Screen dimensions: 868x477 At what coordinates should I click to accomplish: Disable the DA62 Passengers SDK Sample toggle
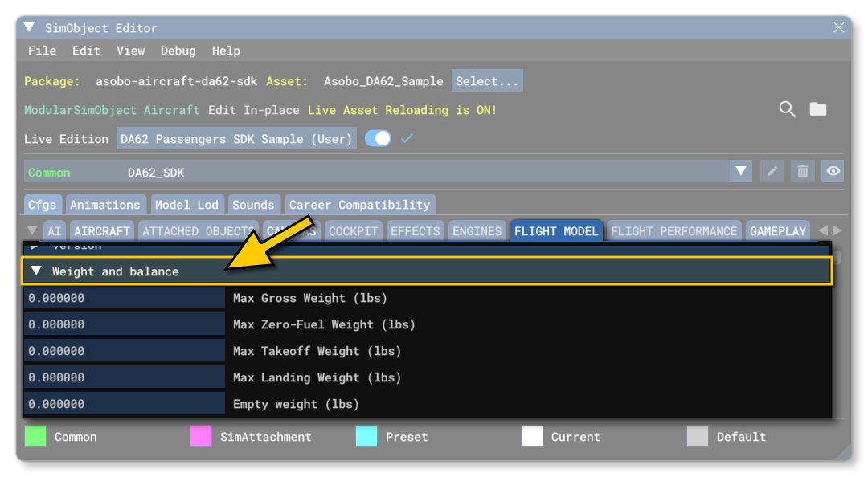pyautogui.click(x=378, y=138)
